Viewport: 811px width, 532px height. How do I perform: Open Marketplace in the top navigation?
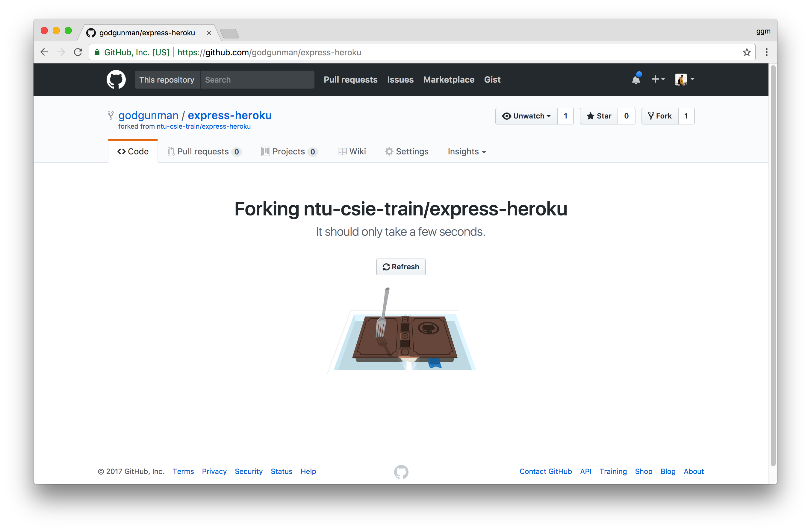[x=449, y=80]
